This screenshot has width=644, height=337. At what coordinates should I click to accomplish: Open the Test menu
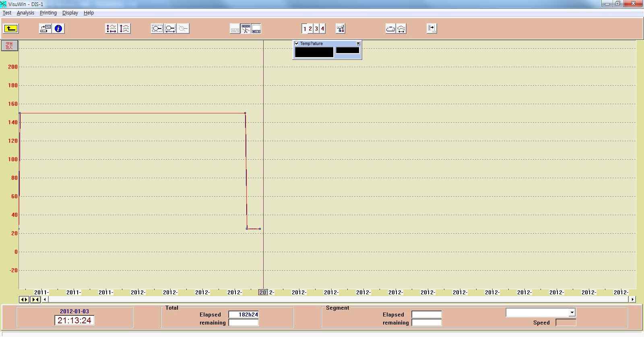coord(7,13)
